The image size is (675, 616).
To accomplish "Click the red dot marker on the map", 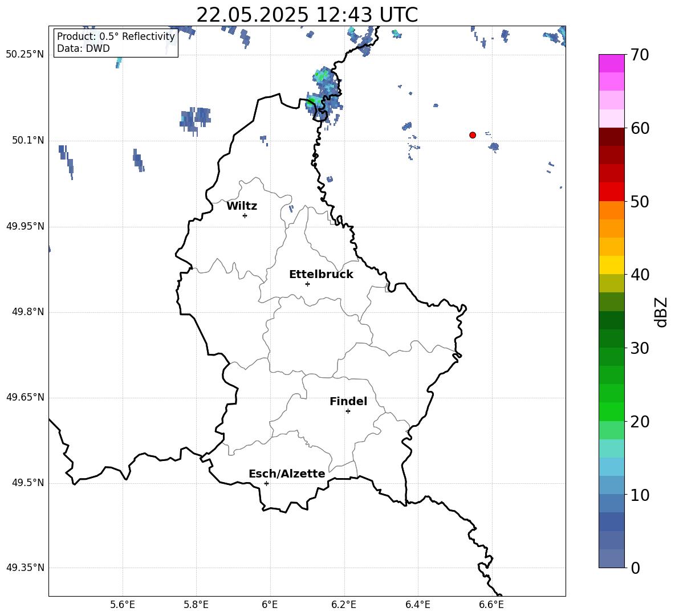I will pyautogui.click(x=473, y=135).
